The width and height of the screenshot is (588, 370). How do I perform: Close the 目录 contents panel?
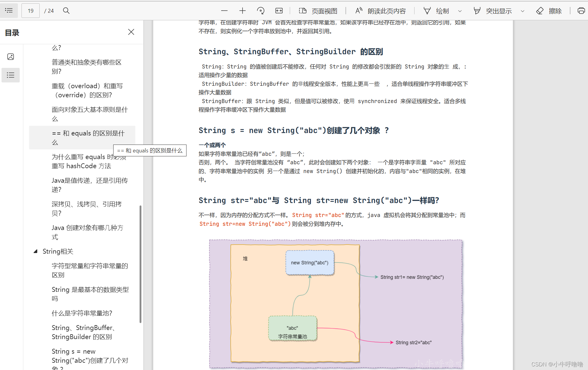pos(131,32)
